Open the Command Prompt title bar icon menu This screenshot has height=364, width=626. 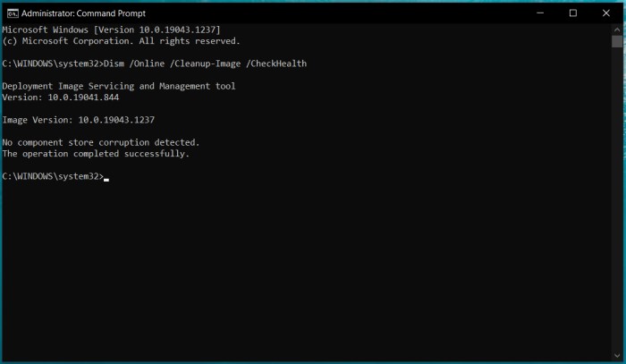[x=13, y=13]
